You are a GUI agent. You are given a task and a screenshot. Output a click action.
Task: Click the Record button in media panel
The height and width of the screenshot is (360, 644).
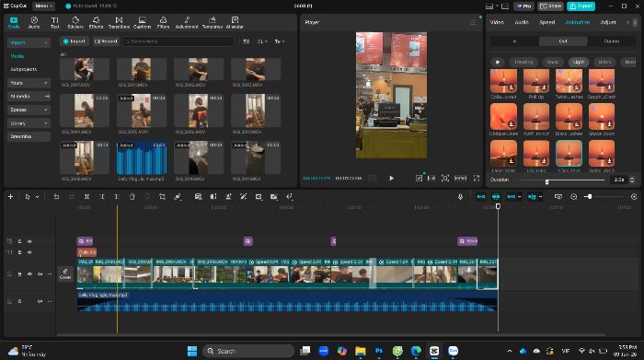pos(106,41)
